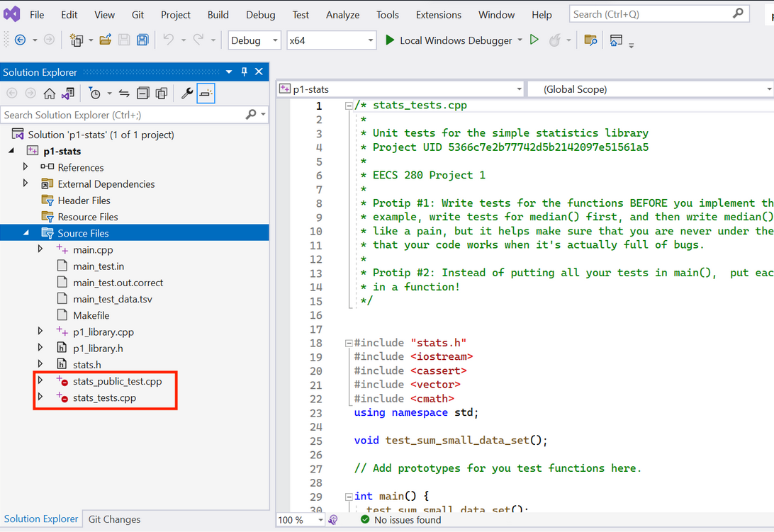Click the Navigate Backward arrow in toolbar
The width and height of the screenshot is (774, 532).
(x=20, y=40)
